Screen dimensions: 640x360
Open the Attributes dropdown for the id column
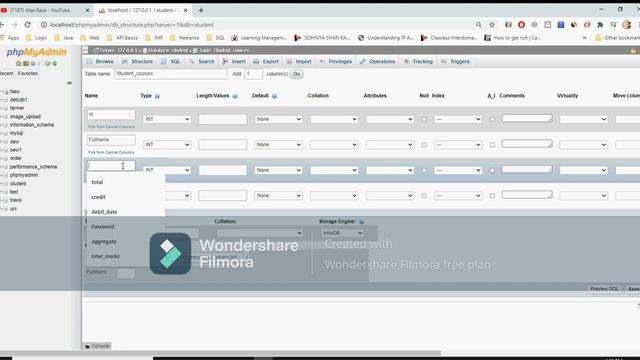pyautogui.click(x=390, y=119)
